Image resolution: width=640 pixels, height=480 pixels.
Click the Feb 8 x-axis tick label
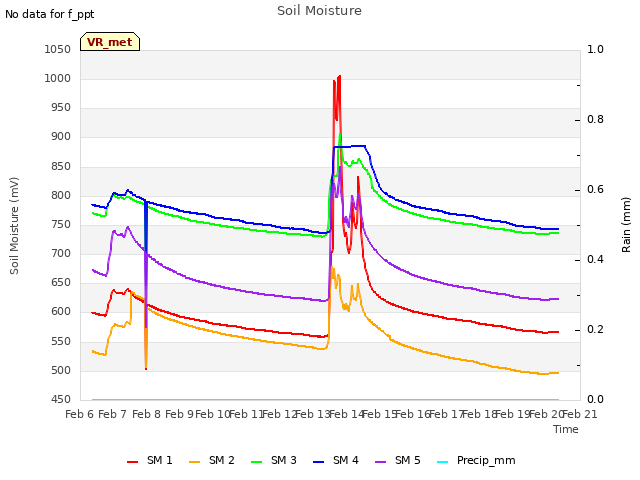[147, 414]
